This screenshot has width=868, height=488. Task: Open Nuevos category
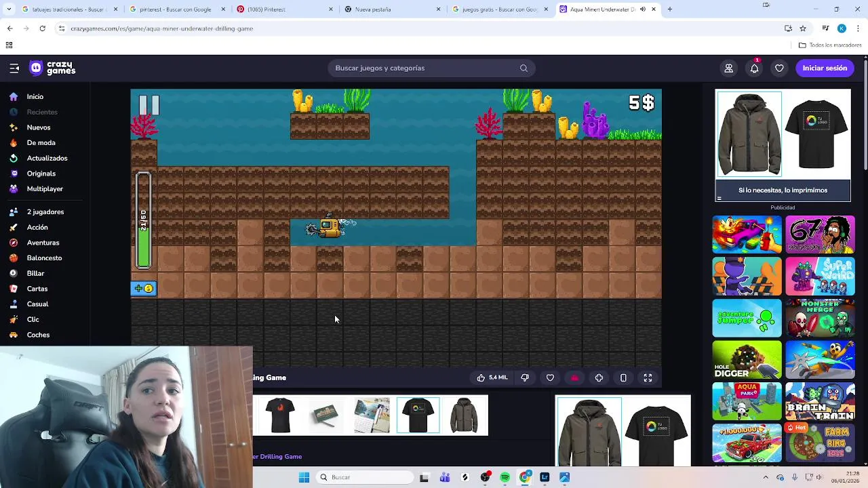pyautogui.click(x=39, y=127)
